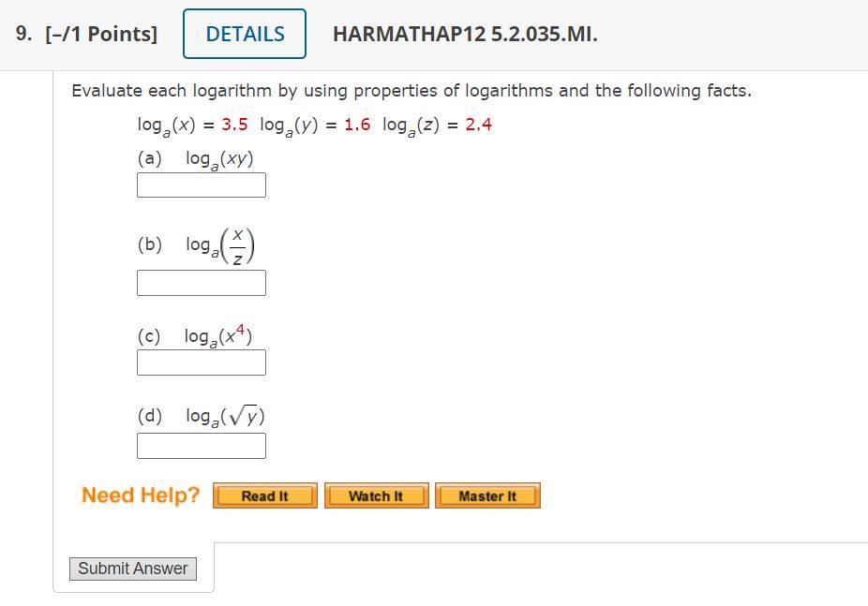Open the DETAILS panel for question 9
Viewport: 868px width, 606px height.
(x=244, y=33)
